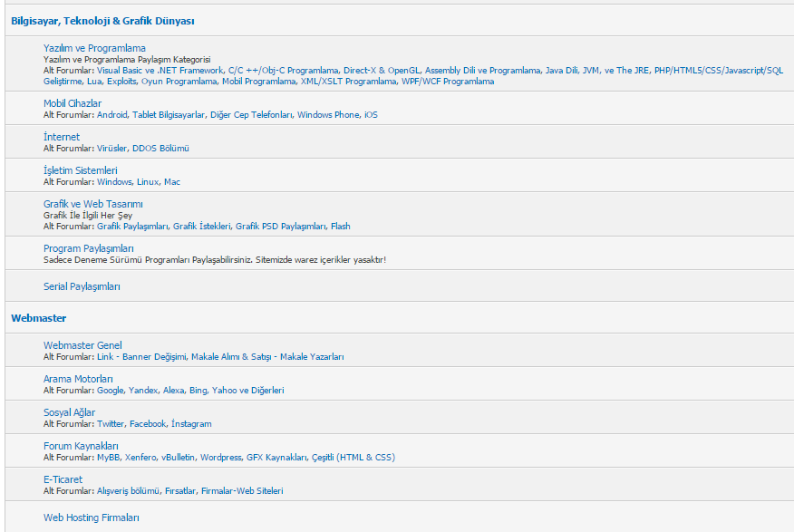Open the Fırsatlar subforum
The width and height of the screenshot is (794, 532).
pos(179,491)
